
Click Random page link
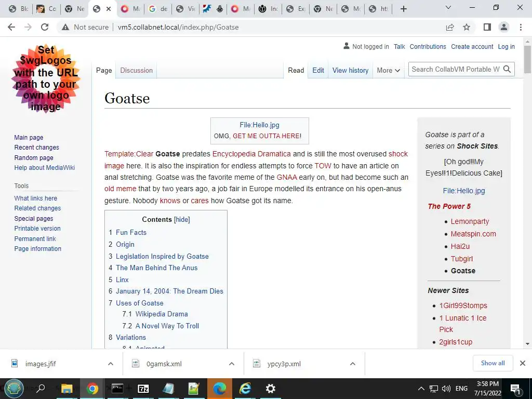coord(34,158)
